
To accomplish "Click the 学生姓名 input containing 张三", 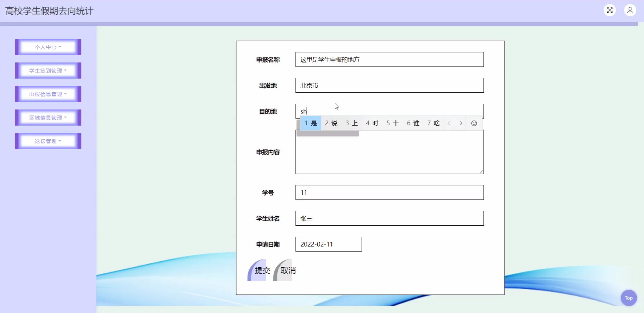I will (x=389, y=218).
